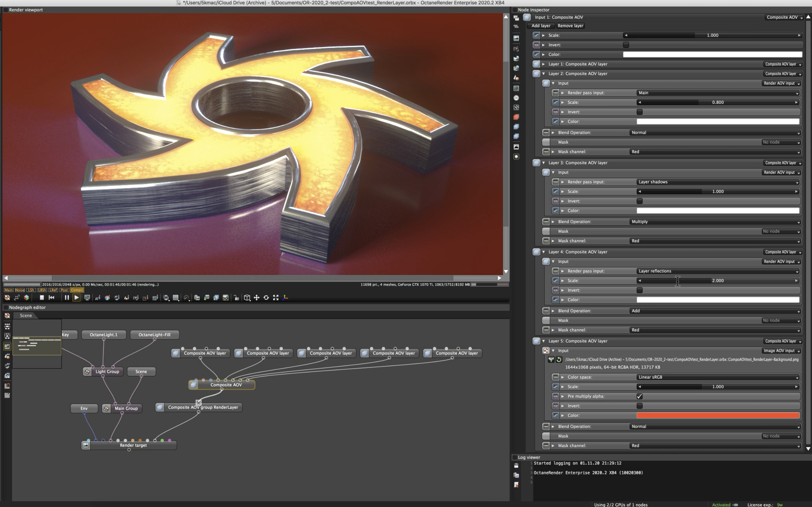
Task: Click the auto focus picker icon
Action: coord(98,298)
